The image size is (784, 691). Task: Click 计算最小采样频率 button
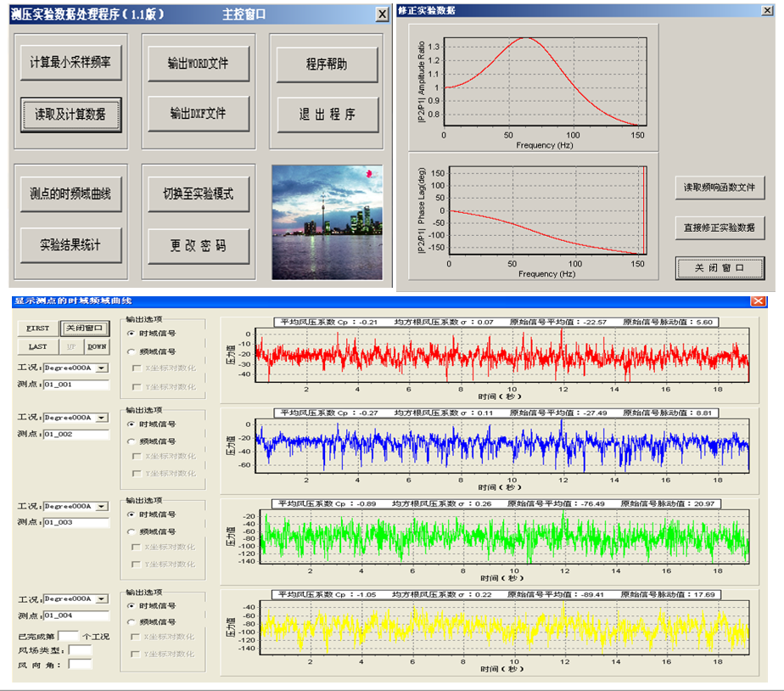click(70, 63)
